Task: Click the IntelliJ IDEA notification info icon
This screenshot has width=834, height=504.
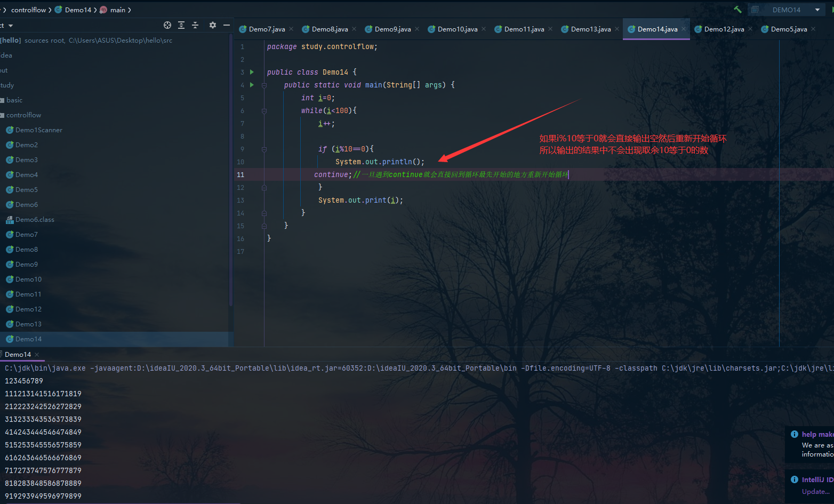Action: (795, 479)
